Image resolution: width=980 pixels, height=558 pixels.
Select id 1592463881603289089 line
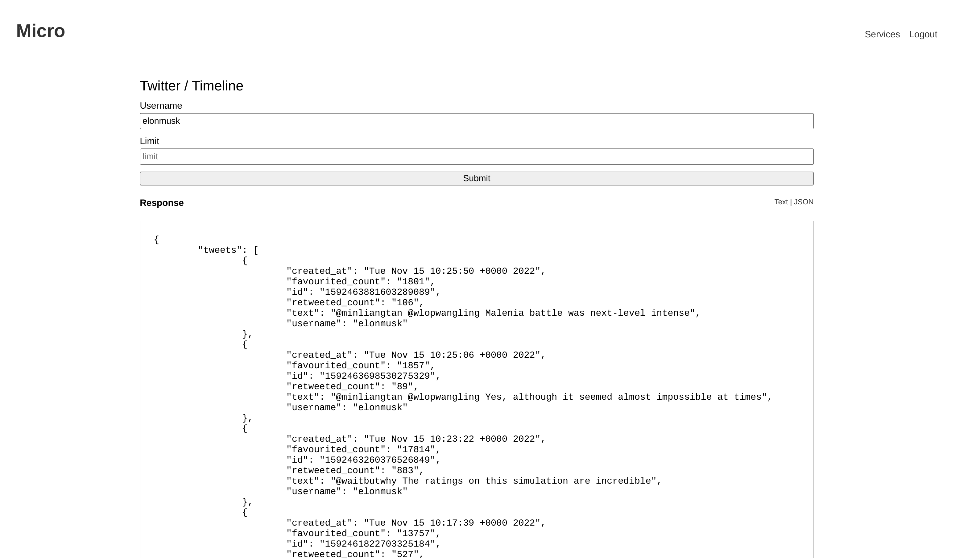[x=363, y=292]
